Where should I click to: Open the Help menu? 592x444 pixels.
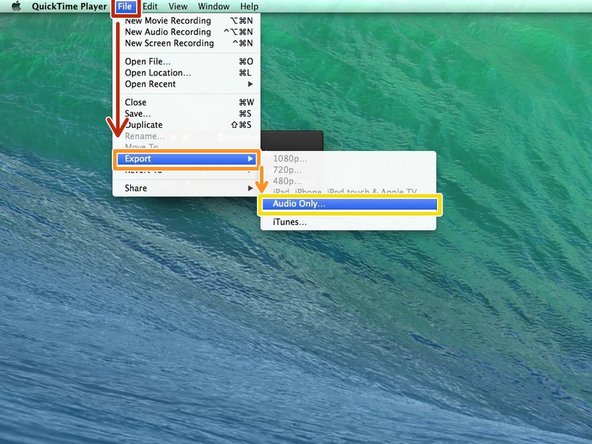pyautogui.click(x=249, y=6)
